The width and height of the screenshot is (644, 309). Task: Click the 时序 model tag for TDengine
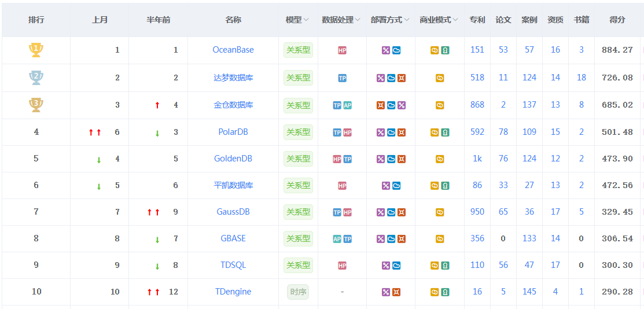click(298, 292)
